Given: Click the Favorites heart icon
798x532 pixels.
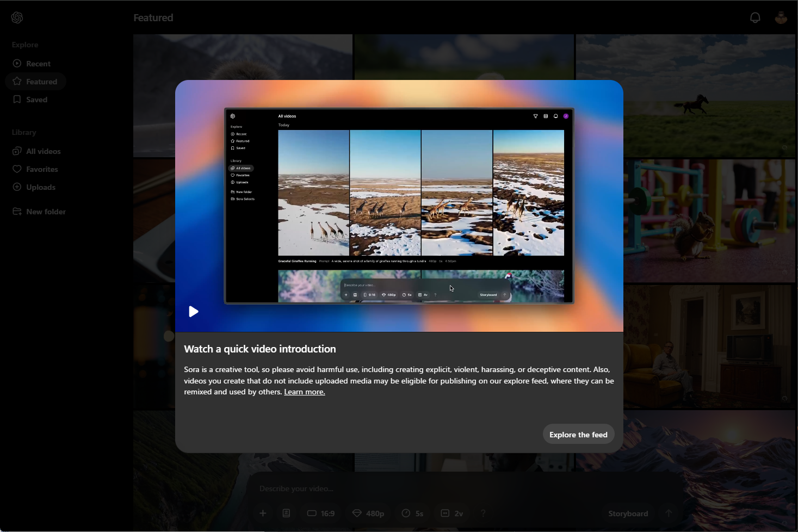Looking at the screenshot, I should [17, 169].
